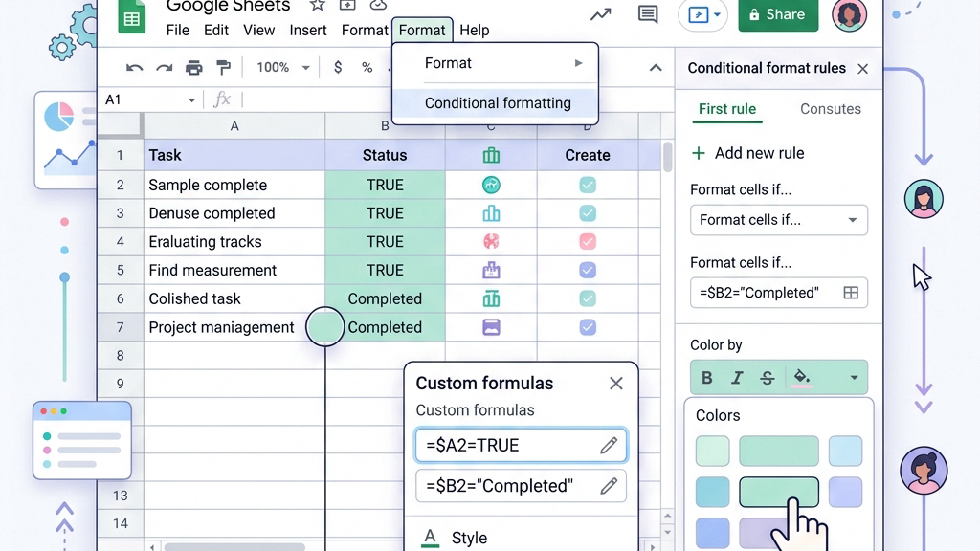Open comments speech bubble icon

pyautogui.click(x=648, y=14)
